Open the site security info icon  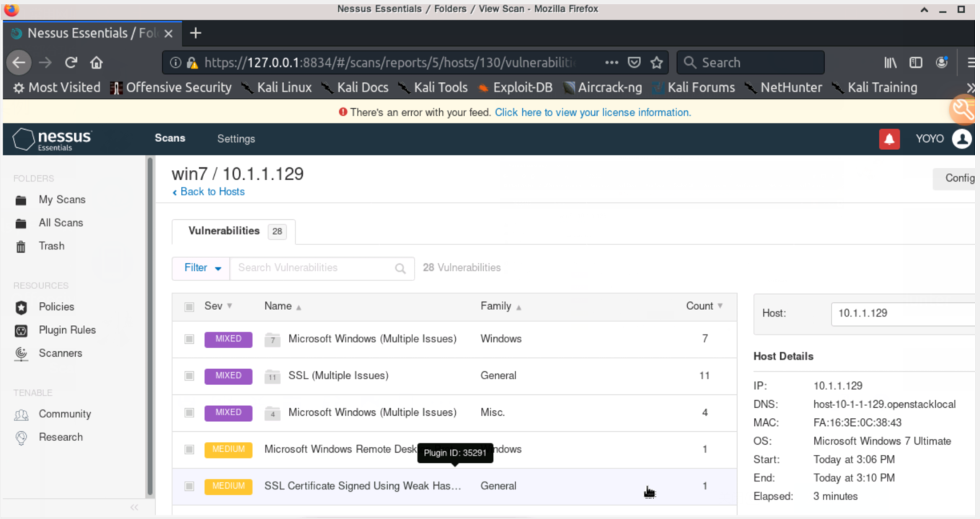coord(175,63)
